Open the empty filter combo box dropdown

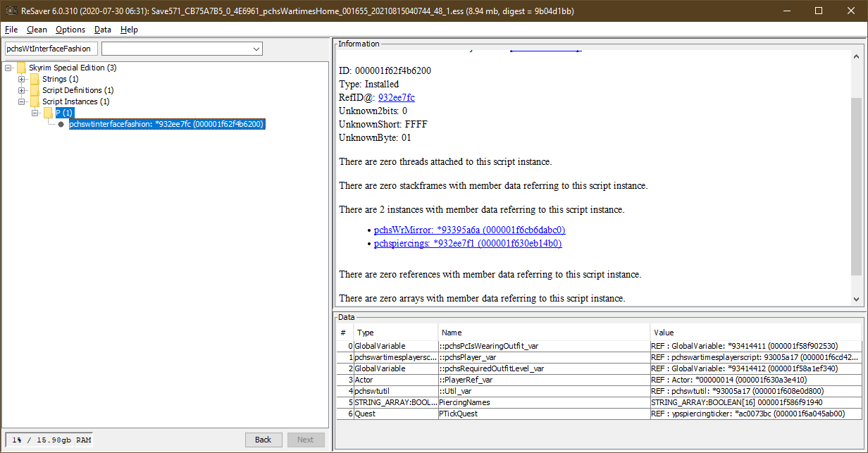255,49
